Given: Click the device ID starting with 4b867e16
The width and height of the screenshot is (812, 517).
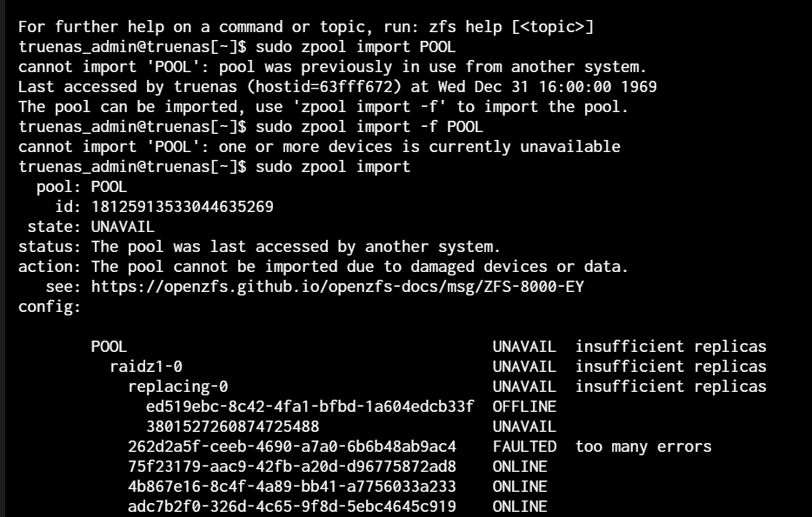Looking at the screenshot, I should [291, 487].
